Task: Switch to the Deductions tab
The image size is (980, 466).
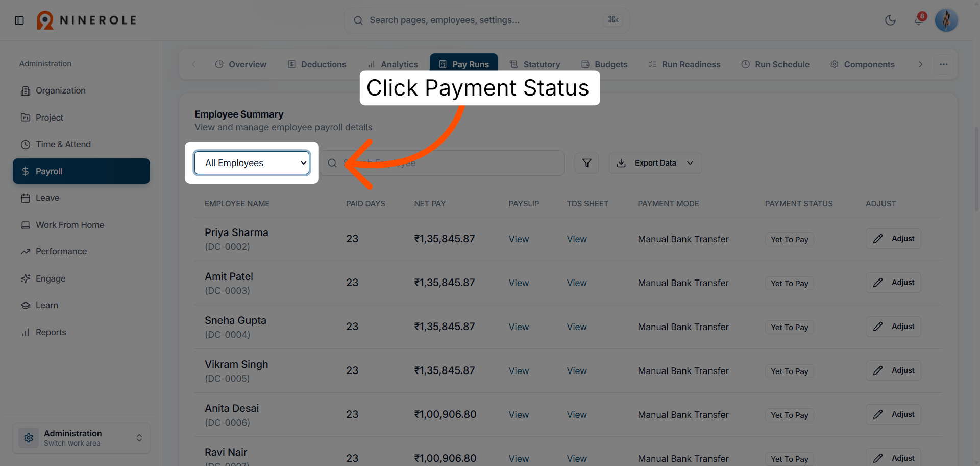Action: [317, 64]
